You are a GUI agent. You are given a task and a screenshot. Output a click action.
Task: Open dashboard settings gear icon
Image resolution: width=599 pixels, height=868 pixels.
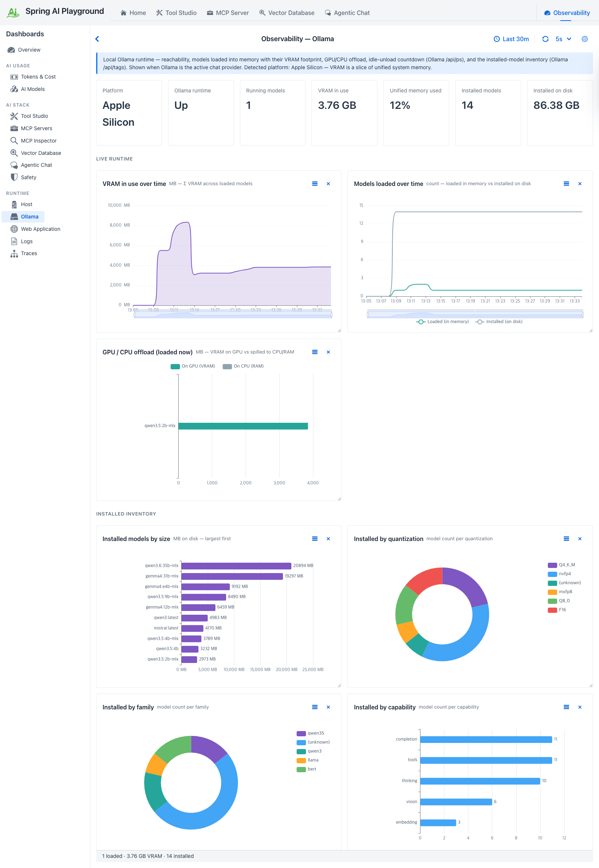(584, 39)
